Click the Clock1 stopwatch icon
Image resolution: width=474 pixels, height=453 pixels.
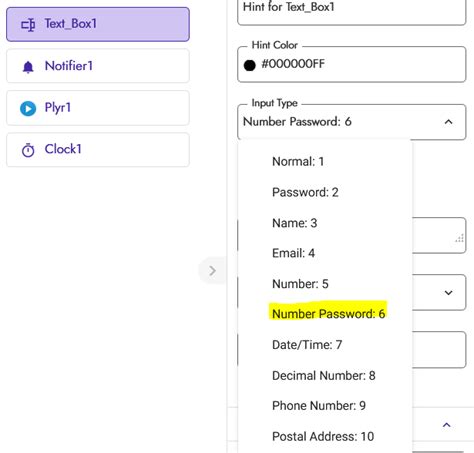click(x=28, y=150)
